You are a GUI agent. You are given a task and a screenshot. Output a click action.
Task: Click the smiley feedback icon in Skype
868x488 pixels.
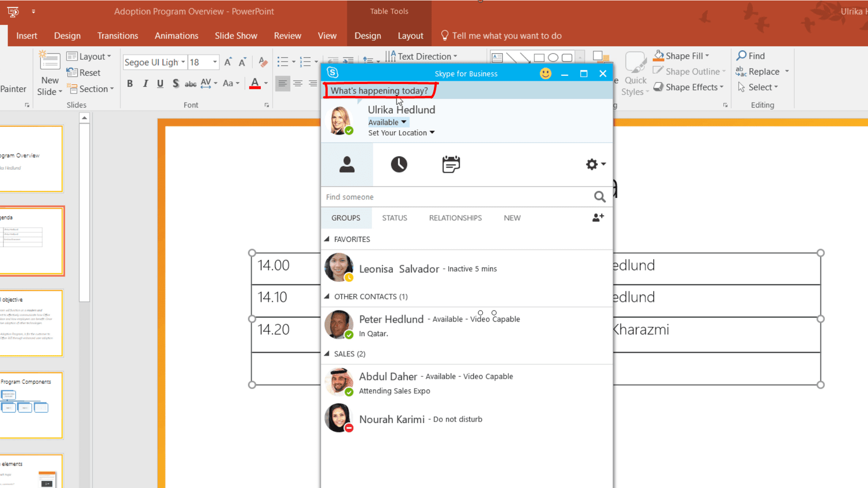(x=545, y=73)
